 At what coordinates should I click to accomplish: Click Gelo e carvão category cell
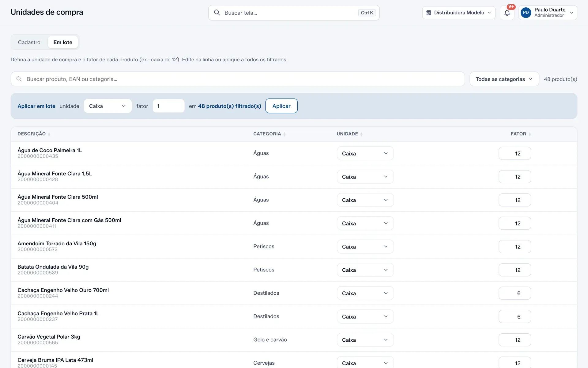click(270, 340)
